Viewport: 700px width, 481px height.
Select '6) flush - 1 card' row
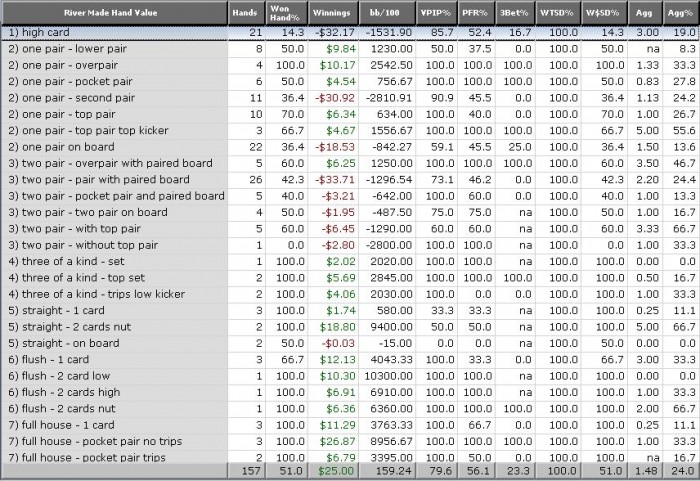point(350,360)
